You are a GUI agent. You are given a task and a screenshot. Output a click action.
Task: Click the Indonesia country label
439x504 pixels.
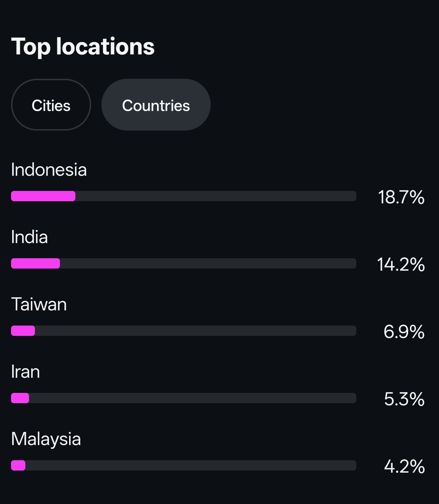pyautogui.click(x=49, y=170)
